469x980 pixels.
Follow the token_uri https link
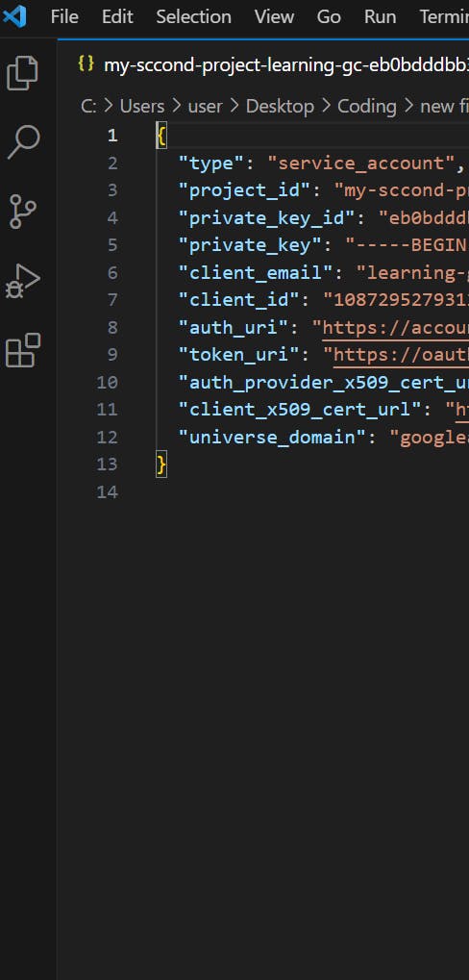401,355
